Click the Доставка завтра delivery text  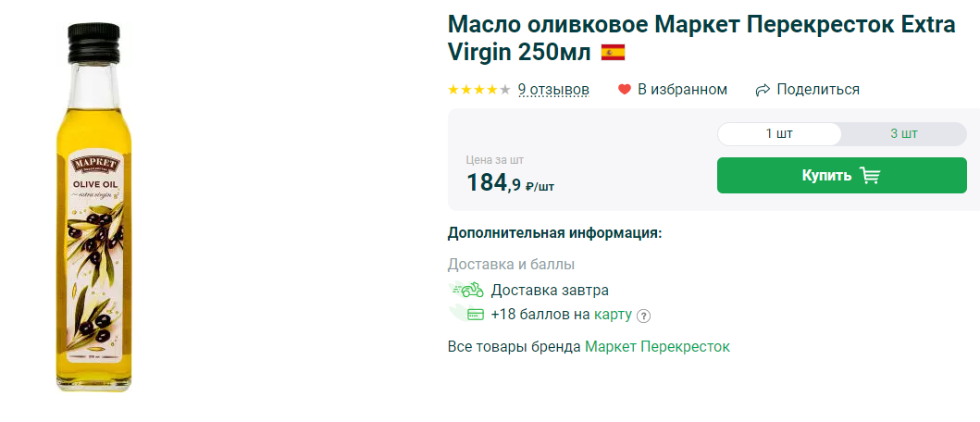(x=550, y=290)
